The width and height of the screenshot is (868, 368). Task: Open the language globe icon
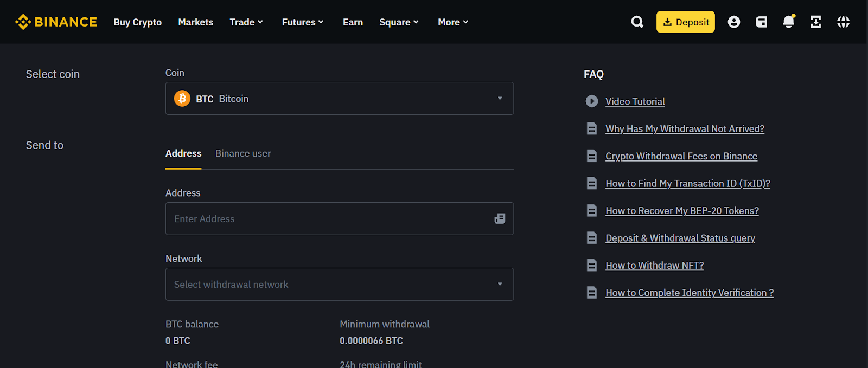click(843, 22)
